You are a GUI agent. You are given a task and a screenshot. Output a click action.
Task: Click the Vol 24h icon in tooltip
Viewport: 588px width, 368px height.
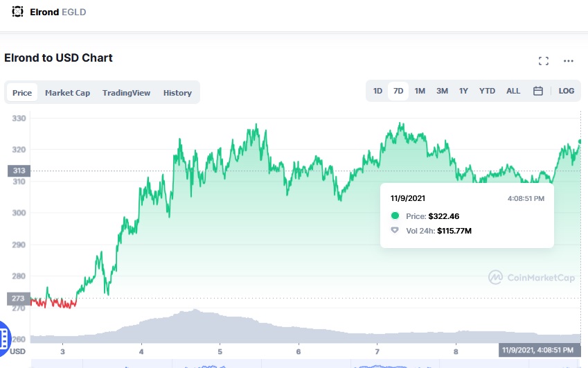click(395, 230)
